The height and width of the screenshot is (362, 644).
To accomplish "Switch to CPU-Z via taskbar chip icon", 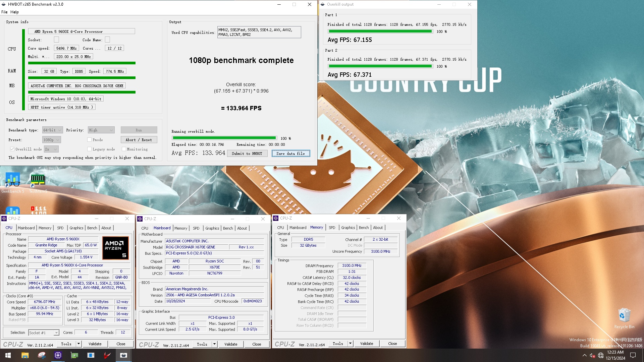I will [58, 355].
